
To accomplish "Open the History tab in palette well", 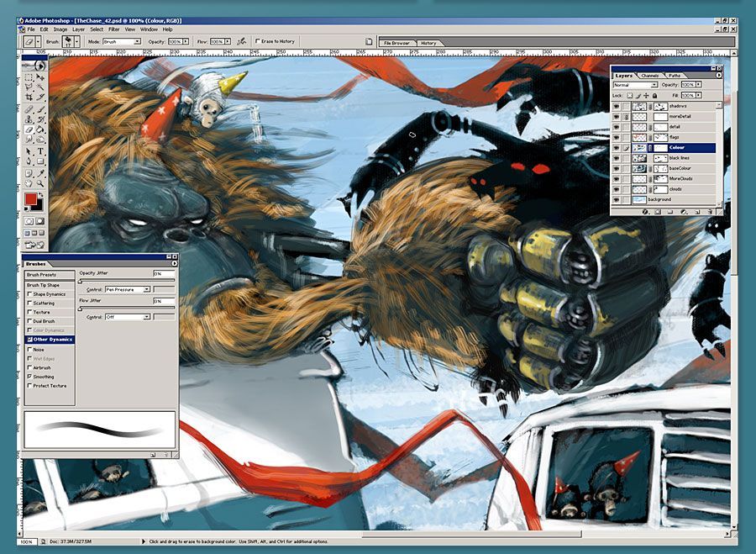I will tap(428, 43).
